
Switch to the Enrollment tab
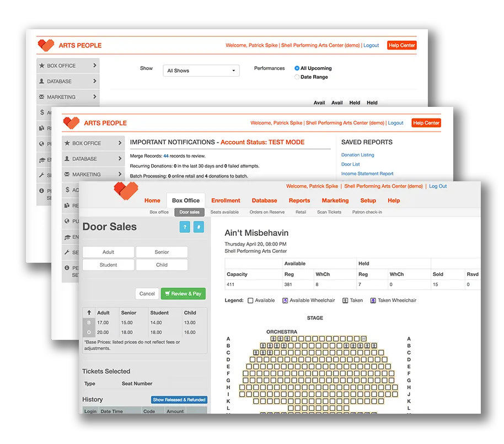click(226, 201)
